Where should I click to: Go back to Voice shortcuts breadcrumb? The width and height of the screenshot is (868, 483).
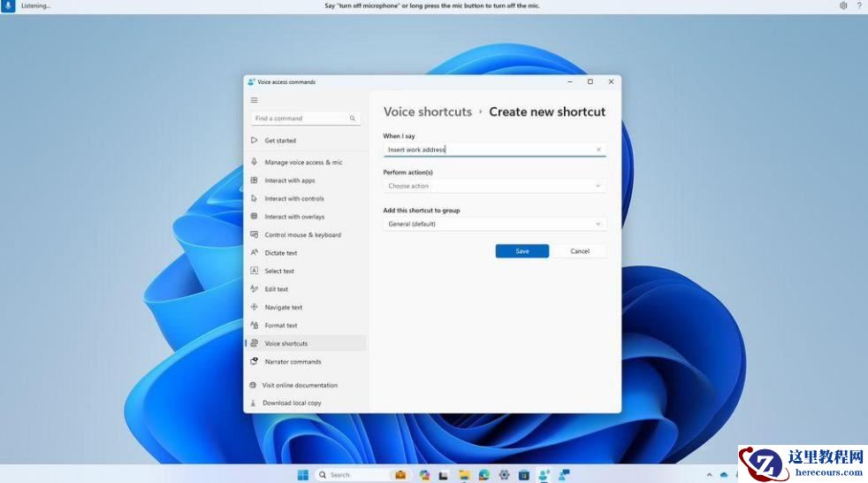427,111
